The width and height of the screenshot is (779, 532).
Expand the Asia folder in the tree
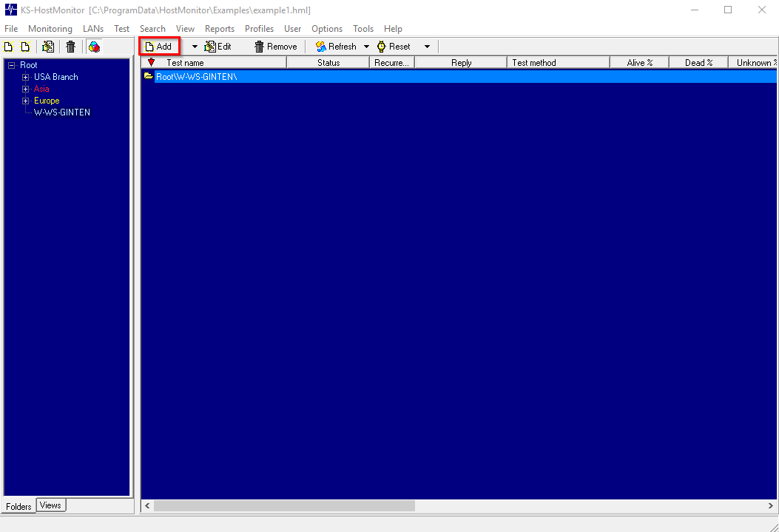click(x=25, y=89)
